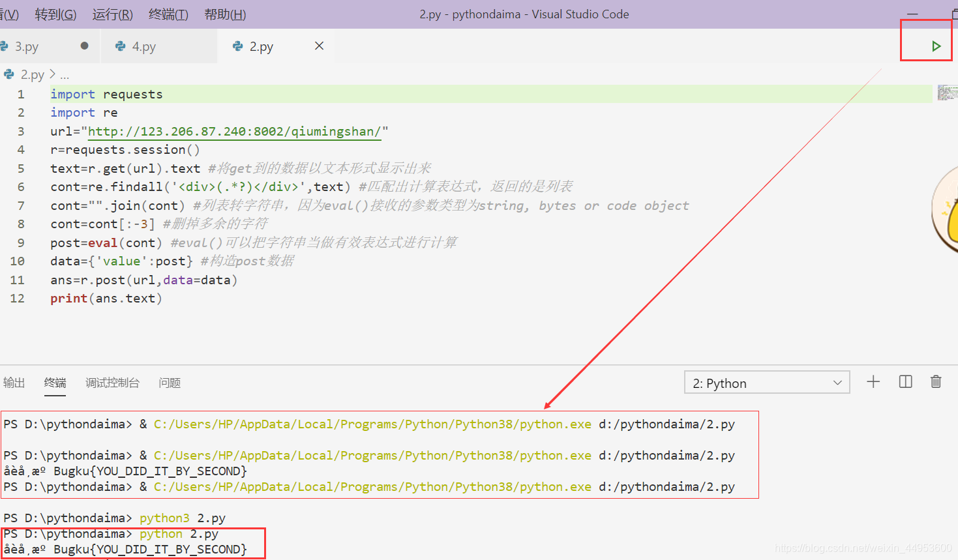Viewport: 958px width, 560px height.
Task: Run Python file with play icon
Action: coord(936,46)
